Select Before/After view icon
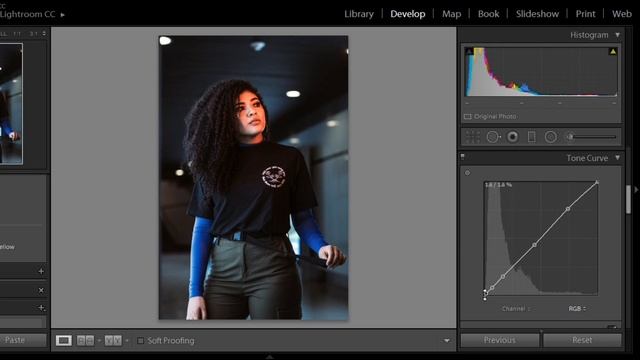640x360 pixels. coord(113,340)
